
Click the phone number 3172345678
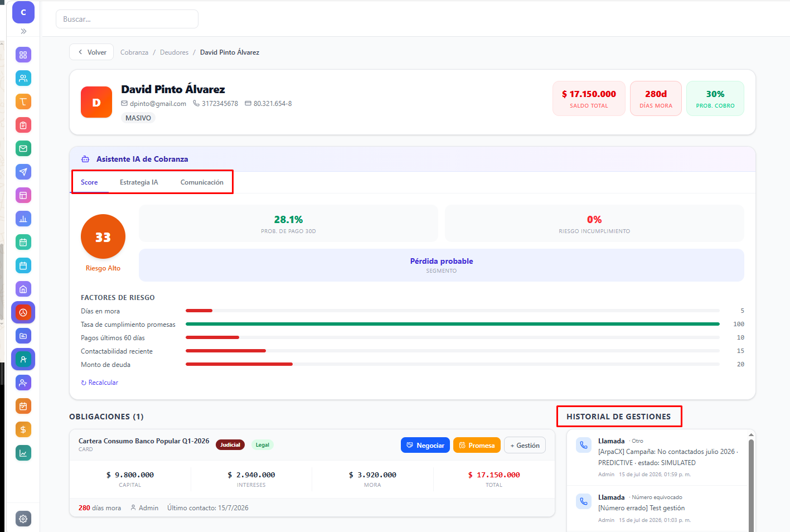tap(216, 104)
